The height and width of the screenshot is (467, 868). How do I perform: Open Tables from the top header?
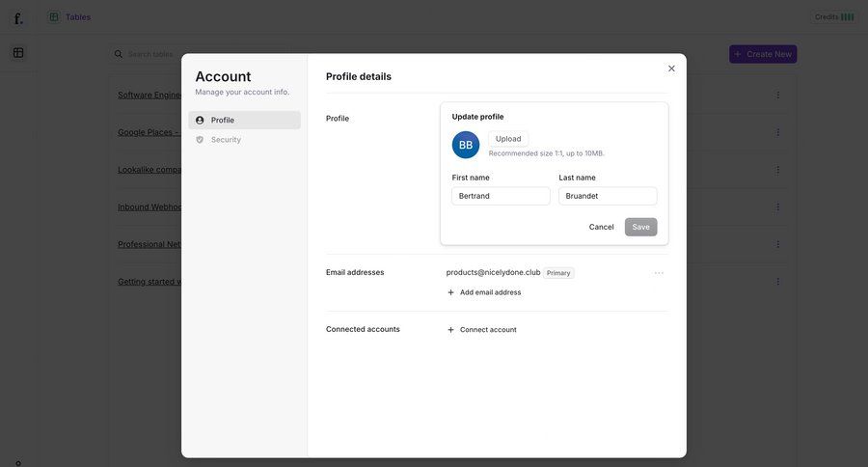click(69, 17)
